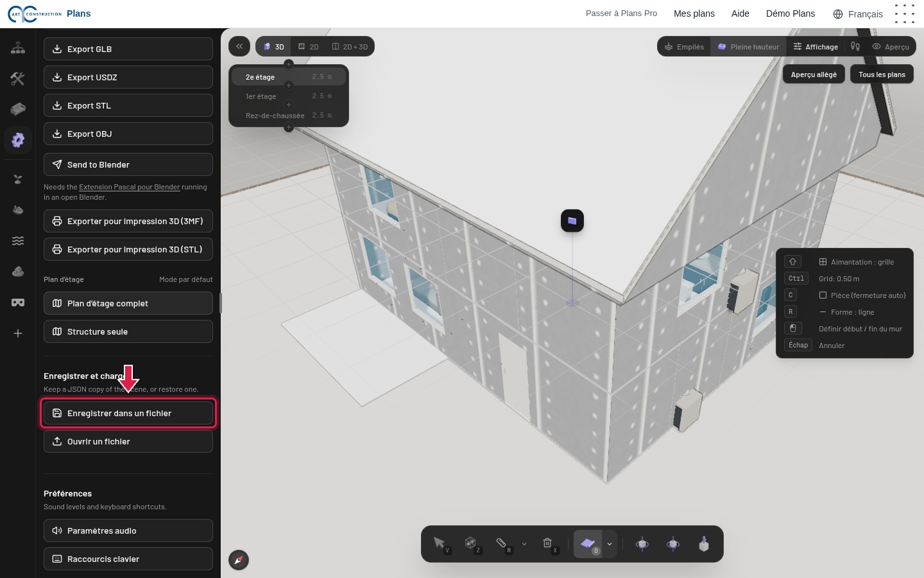Select the purple slab drawing tool
924x578 pixels.
(x=588, y=544)
